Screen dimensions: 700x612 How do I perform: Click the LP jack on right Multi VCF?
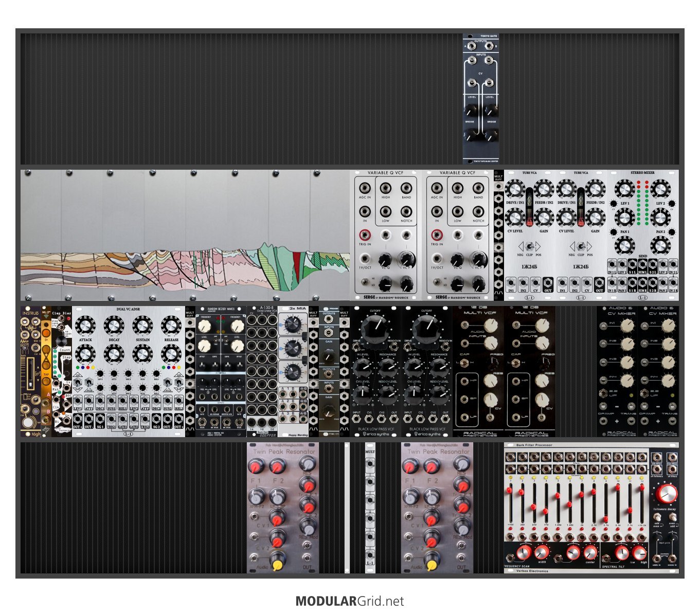click(516, 417)
